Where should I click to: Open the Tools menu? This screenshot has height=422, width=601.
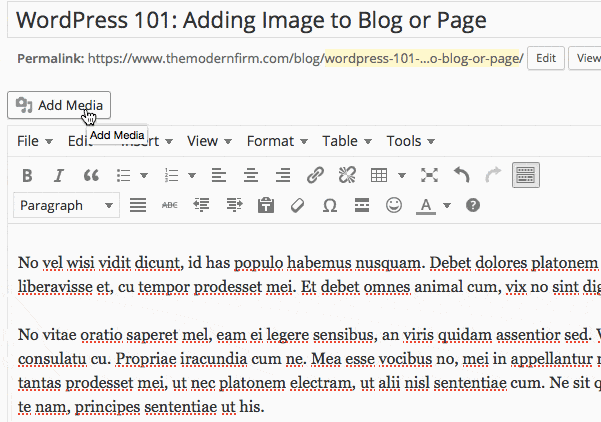(x=411, y=141)
